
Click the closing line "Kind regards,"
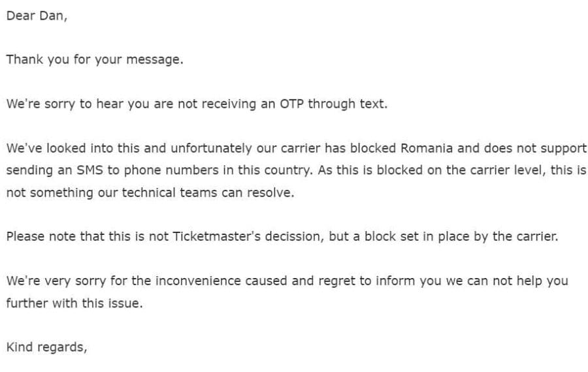pos(47,348)
